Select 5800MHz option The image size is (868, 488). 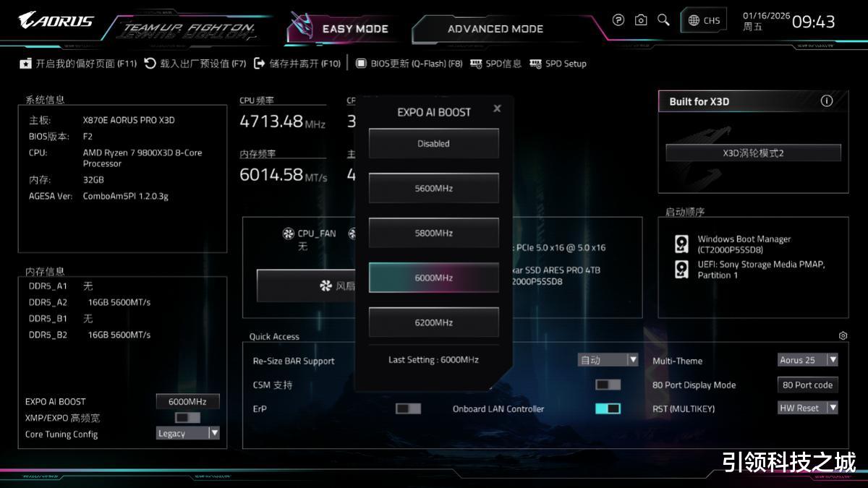tap(433, 233)
